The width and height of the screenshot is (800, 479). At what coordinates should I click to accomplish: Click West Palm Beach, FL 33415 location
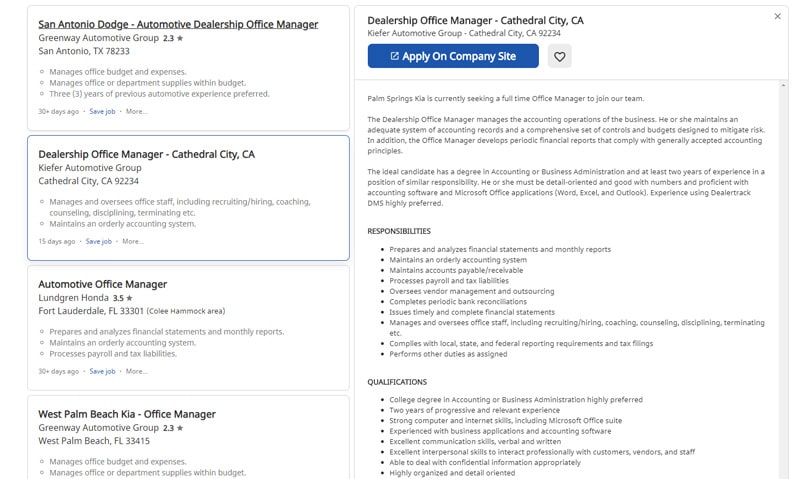(94, 441)
